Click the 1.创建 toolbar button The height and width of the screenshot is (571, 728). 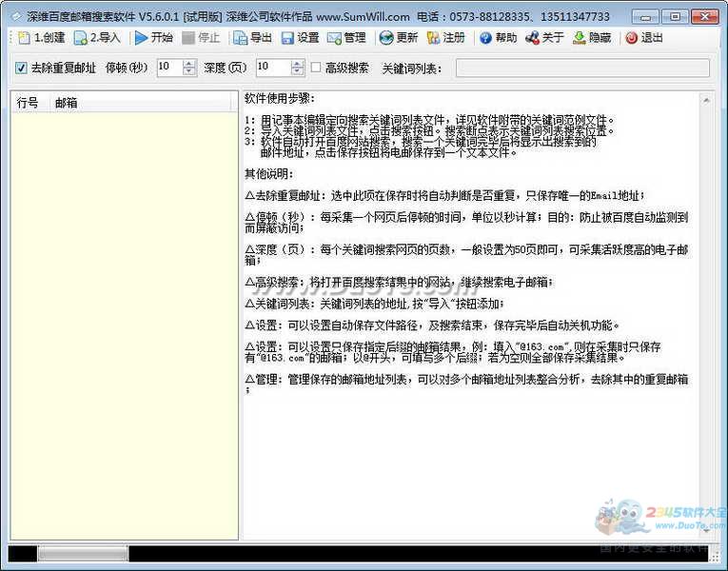tap(41, 38)
